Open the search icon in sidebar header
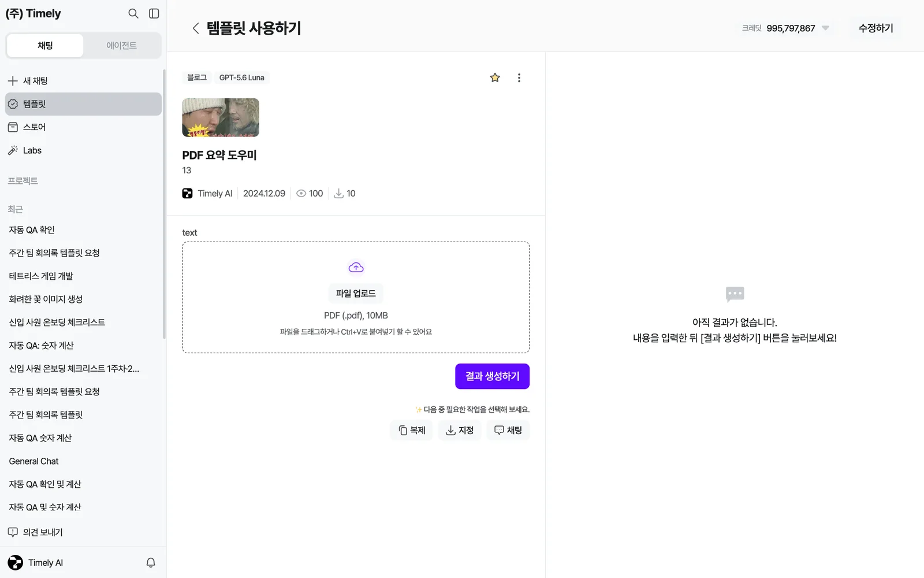924x578 pixels. 133,13
